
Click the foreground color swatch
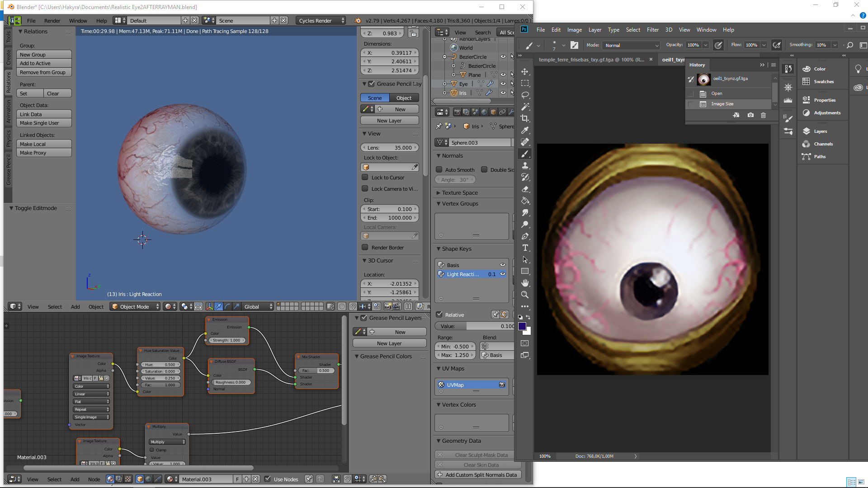click(522, 326)
